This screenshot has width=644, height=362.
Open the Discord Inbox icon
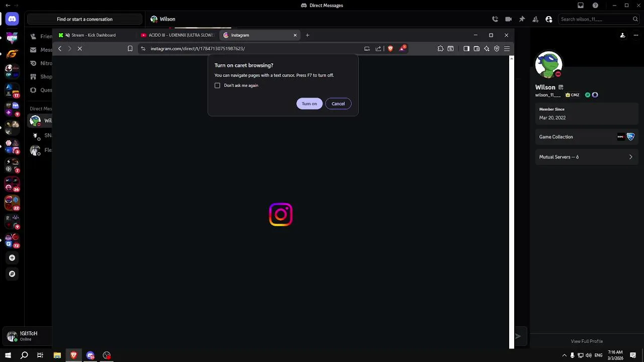point(581,6)
